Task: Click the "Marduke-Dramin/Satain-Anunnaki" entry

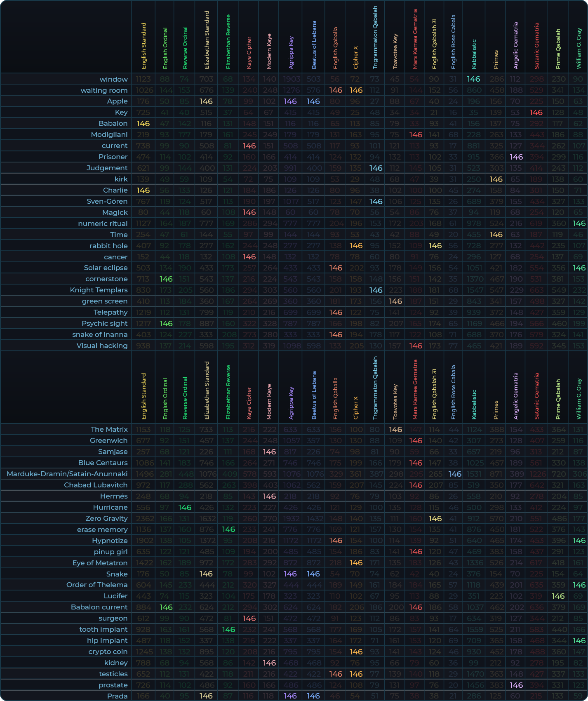Action: 67,474
